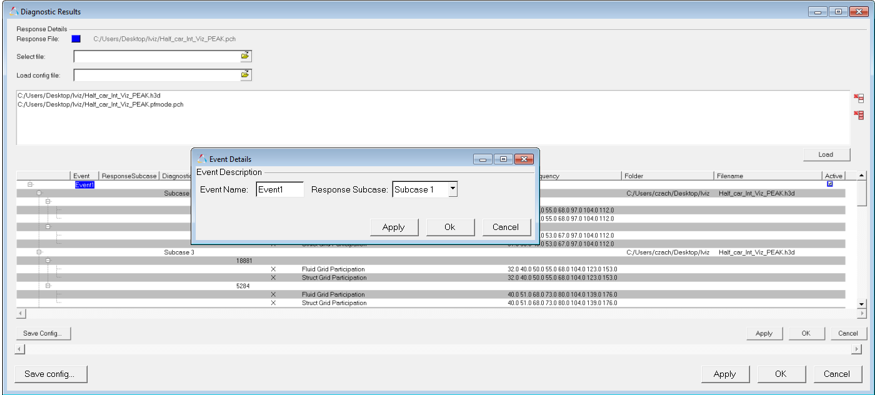Click the blue Response File color indicator
Screen dimensions: 877x396
coord(76,39)
